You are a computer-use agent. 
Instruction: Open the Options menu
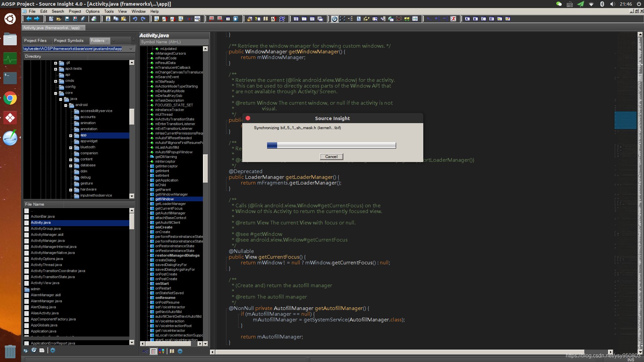92,11
